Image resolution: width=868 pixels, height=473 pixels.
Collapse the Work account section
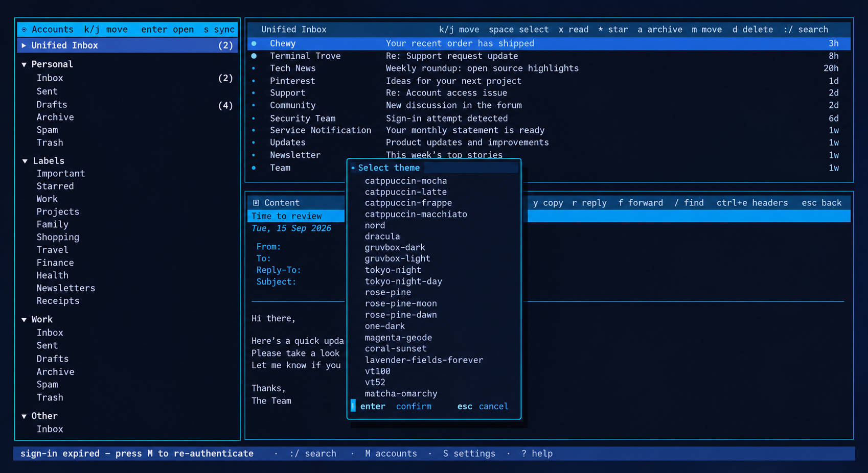pos(24,319)
